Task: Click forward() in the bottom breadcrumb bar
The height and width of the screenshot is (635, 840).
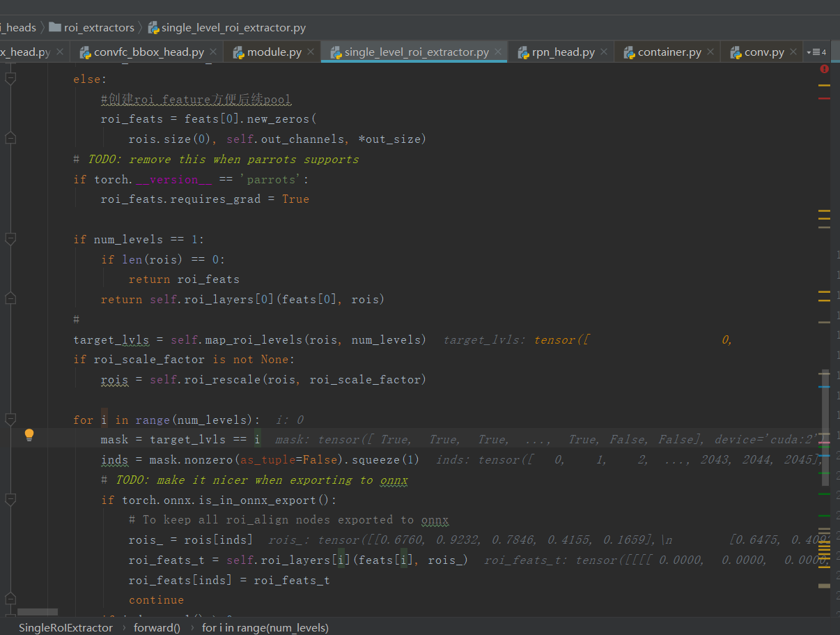Action: [157, 627]
